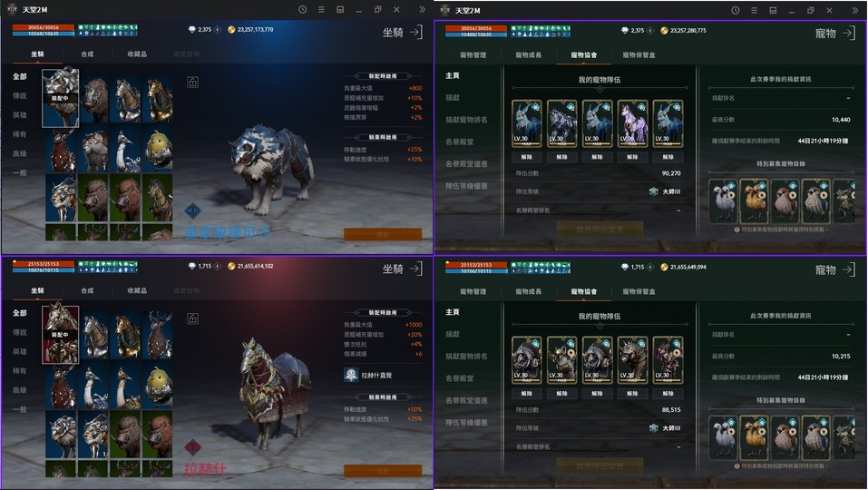Screen dimensions: 868x490
Task: Click the exit arrow beside 寵物 in the 90,270 team window
Action: [849, 34]
